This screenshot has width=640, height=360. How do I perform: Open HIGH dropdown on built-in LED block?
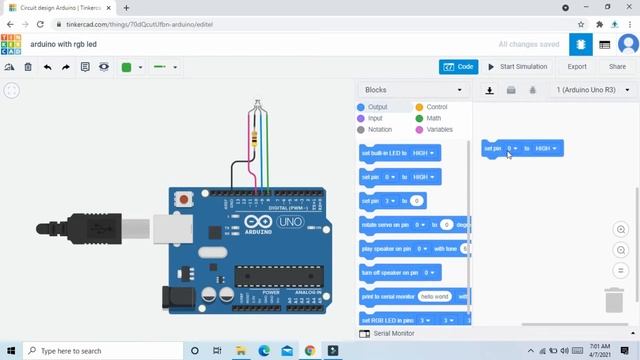(x=423, y=153)
